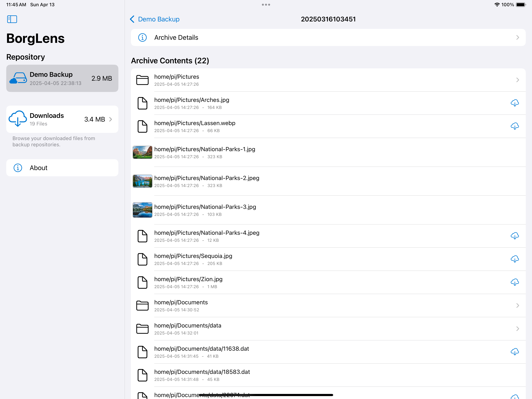Click the Sequoia.jpg file icon

(x=142, y=259)
